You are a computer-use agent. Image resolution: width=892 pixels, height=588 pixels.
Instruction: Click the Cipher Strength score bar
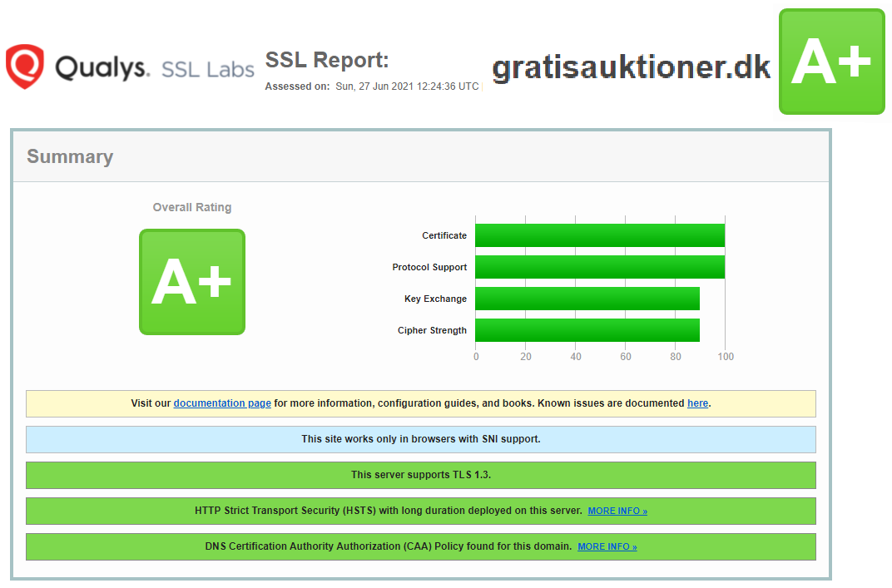coord(587,330)
